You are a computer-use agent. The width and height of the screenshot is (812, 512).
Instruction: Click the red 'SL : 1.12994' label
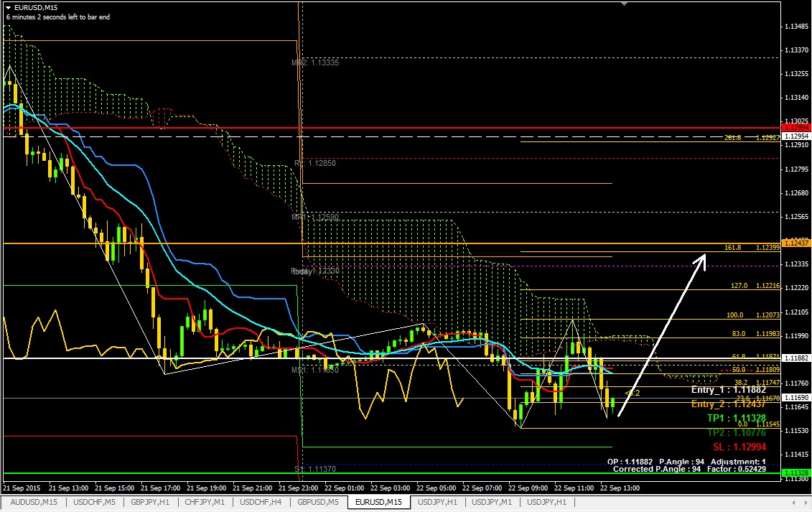tap(739, 447)
